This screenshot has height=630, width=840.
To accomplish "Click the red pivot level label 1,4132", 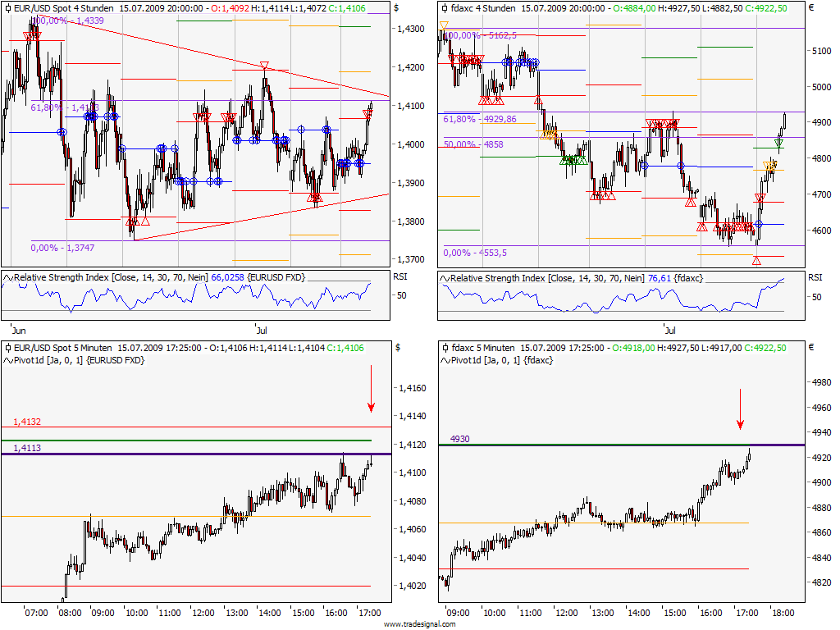I will 27,422.
